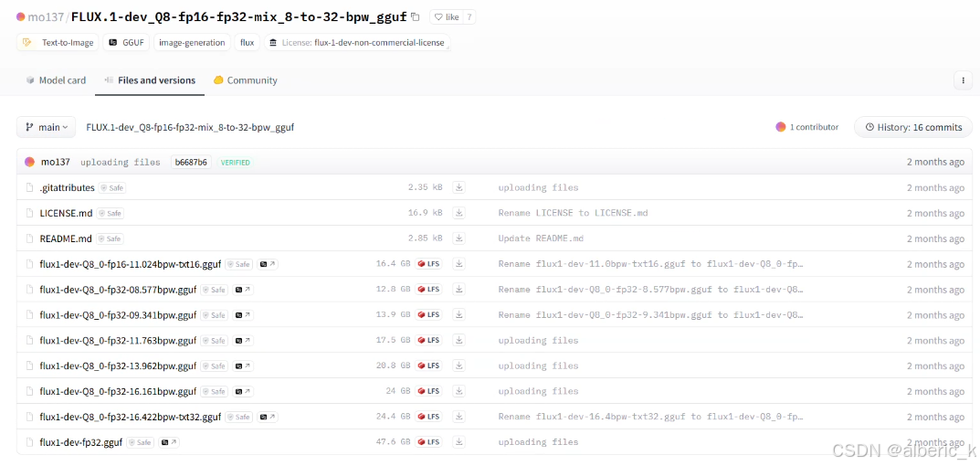980x466 pixels.
Task: Open GGUF viewer icon for fp32-11.763bpw file
Action: pos(244,340)
